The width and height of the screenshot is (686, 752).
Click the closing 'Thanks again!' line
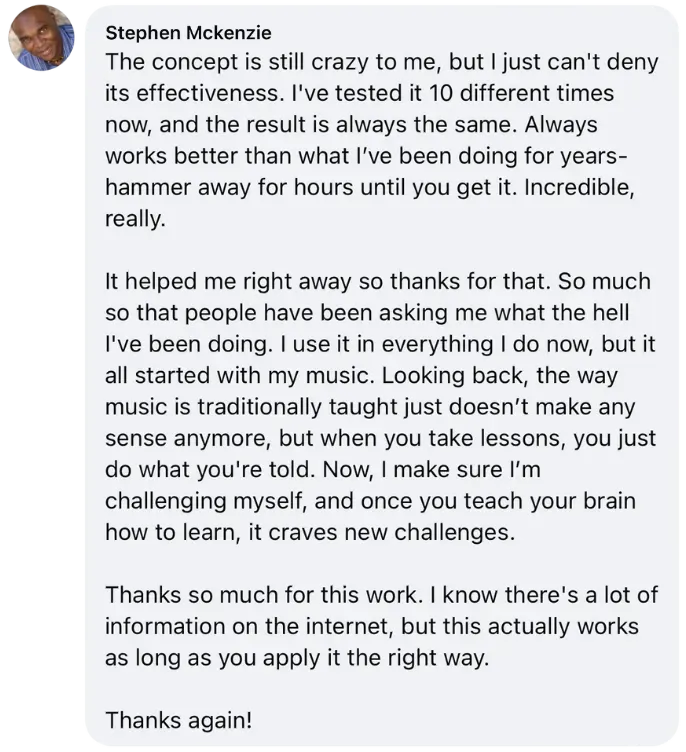178,721
